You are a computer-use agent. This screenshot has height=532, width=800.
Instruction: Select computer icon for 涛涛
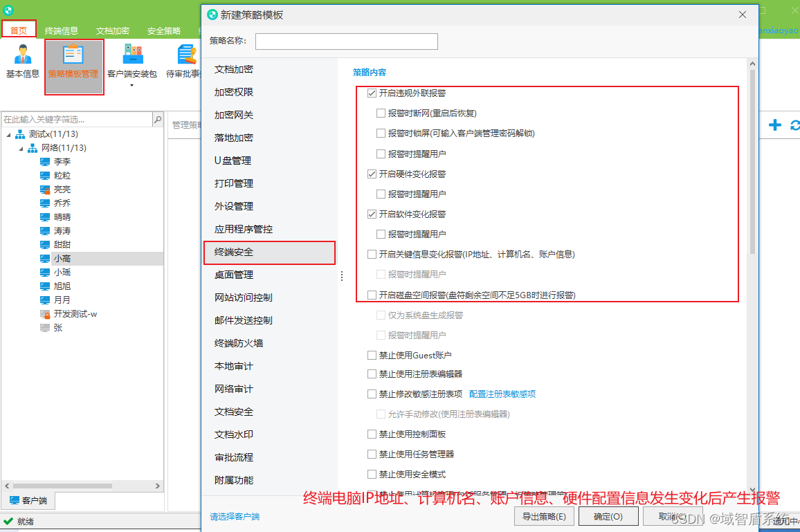[45, 231]
